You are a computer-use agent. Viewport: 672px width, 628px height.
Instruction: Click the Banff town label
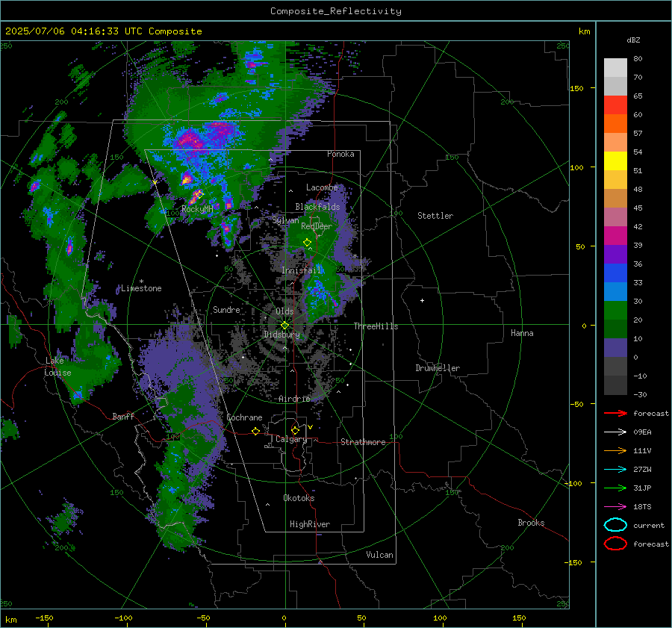(x=123, y=416)
